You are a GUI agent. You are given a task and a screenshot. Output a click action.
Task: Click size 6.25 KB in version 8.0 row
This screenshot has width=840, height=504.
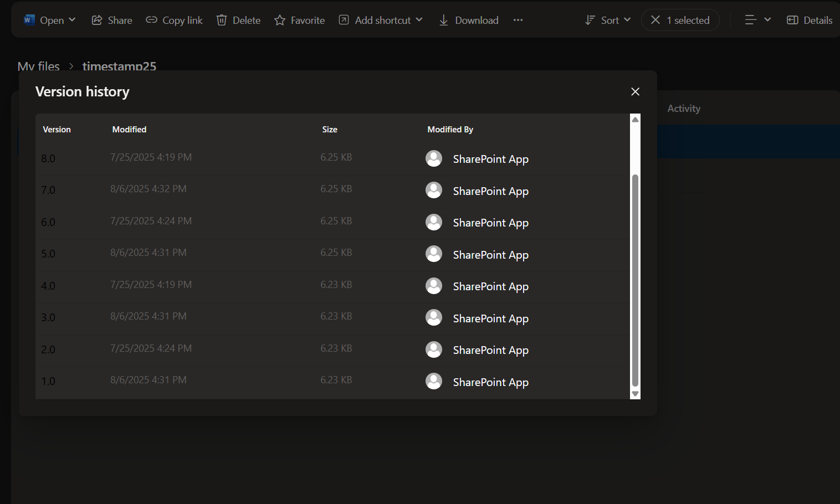point(336,157)
